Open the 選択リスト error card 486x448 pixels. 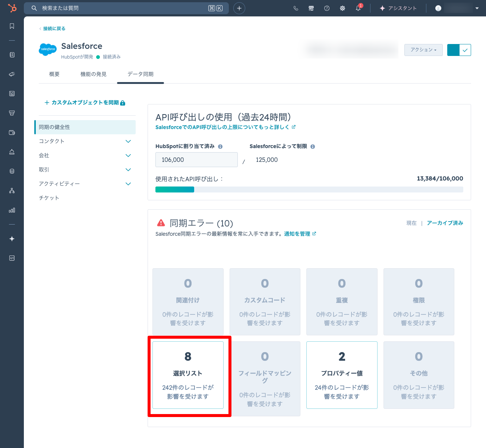(188, 375)
